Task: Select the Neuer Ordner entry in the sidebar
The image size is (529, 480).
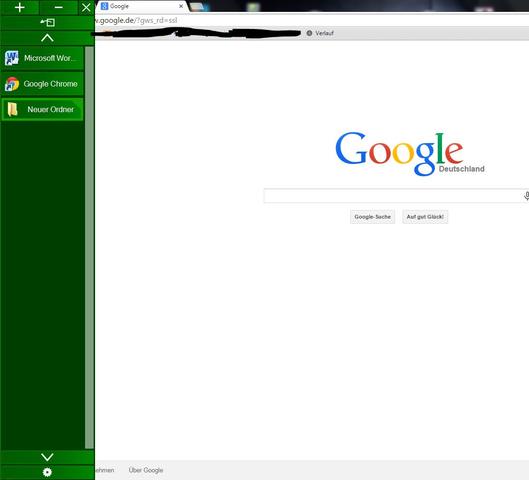Action: [x=42, y=109]
